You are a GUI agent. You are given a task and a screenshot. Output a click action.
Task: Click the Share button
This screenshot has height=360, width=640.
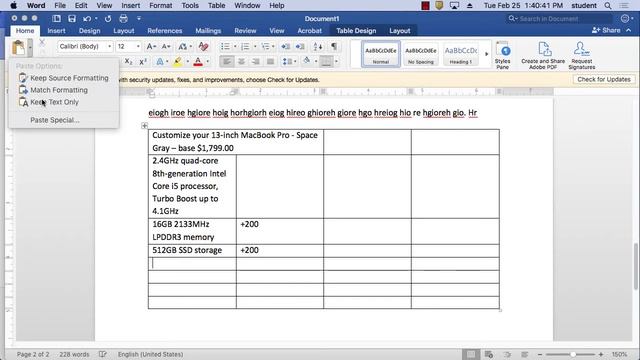pos(606,30)
